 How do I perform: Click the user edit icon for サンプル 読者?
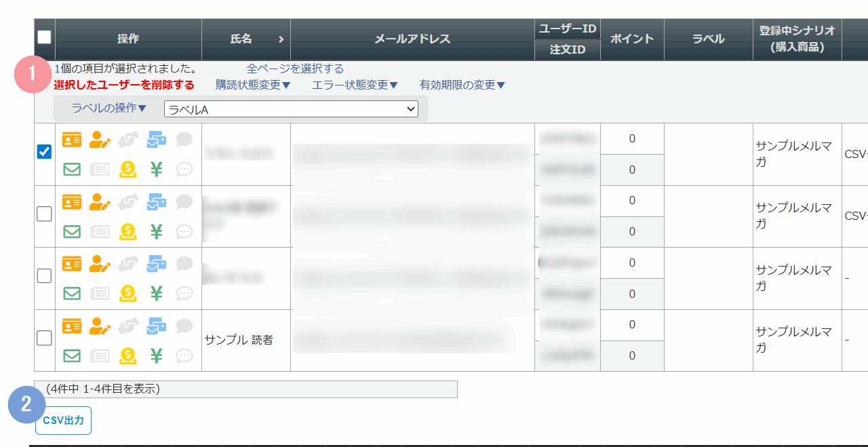100,326
